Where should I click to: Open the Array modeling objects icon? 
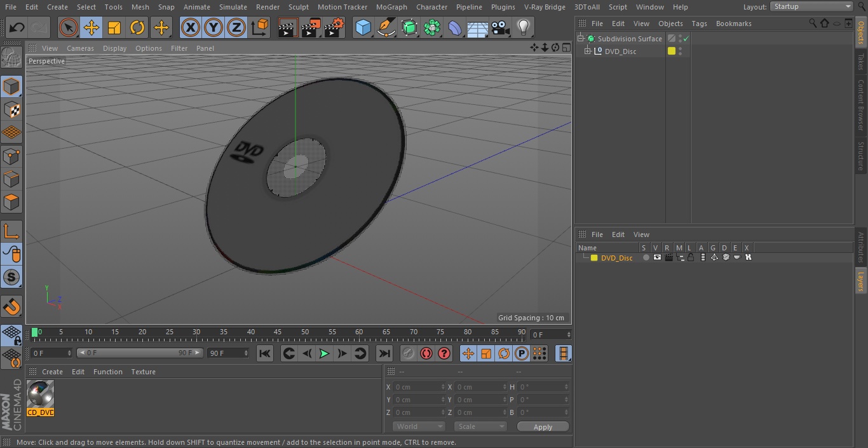click(x=432, y=27)
